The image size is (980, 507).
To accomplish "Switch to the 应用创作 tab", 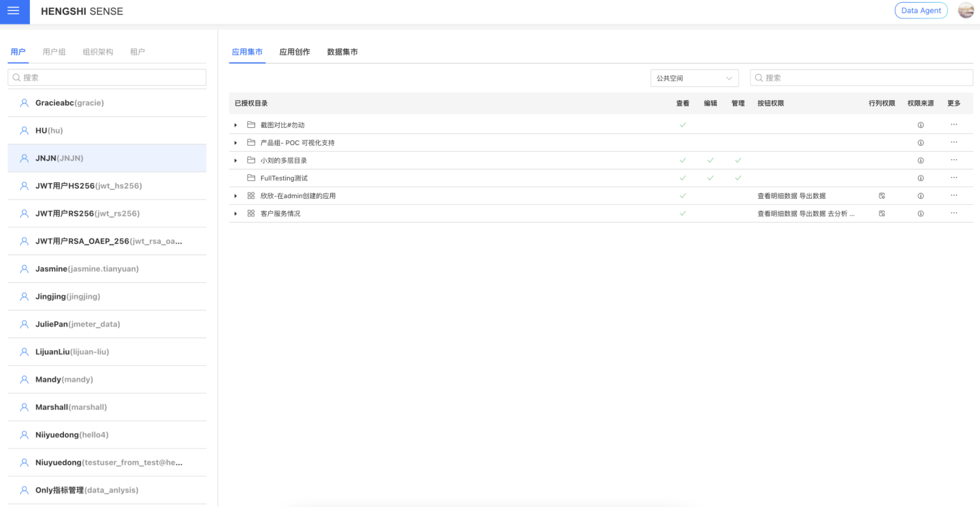I will (x=295, y=52).
